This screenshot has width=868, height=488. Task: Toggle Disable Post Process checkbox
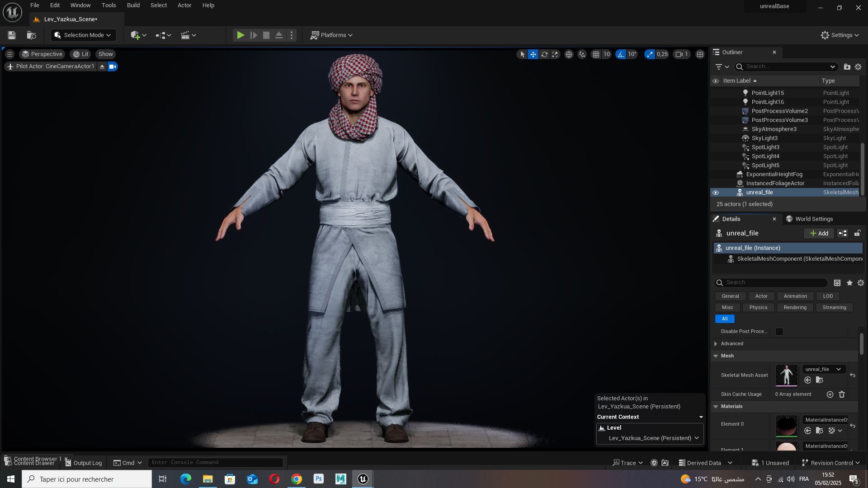[779, 332]
